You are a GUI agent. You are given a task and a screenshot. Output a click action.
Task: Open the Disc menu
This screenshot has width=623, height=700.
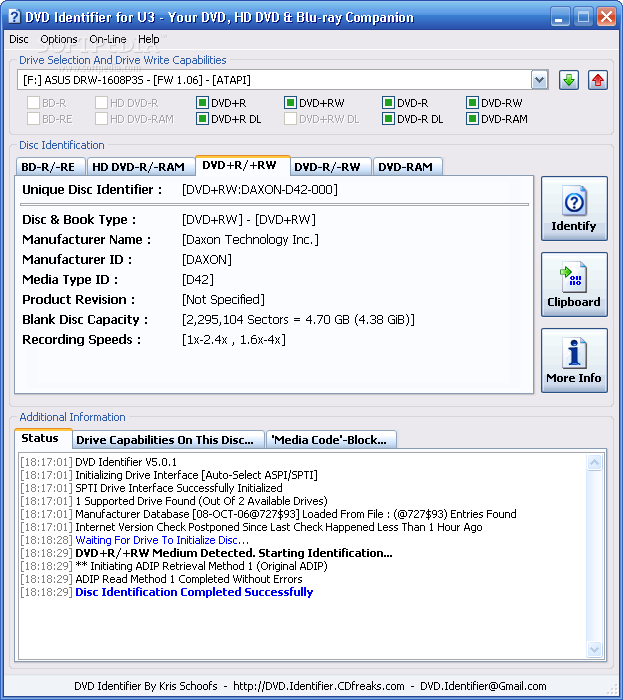point(19,39)
